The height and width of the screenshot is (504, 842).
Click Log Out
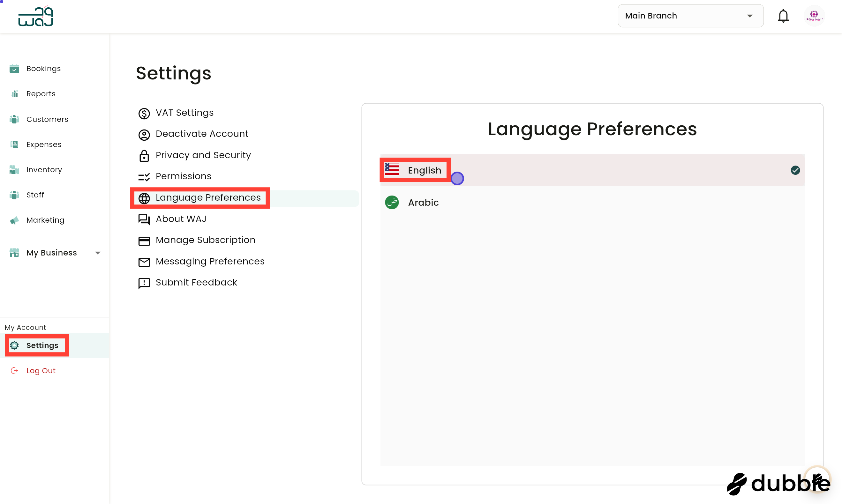41,370
